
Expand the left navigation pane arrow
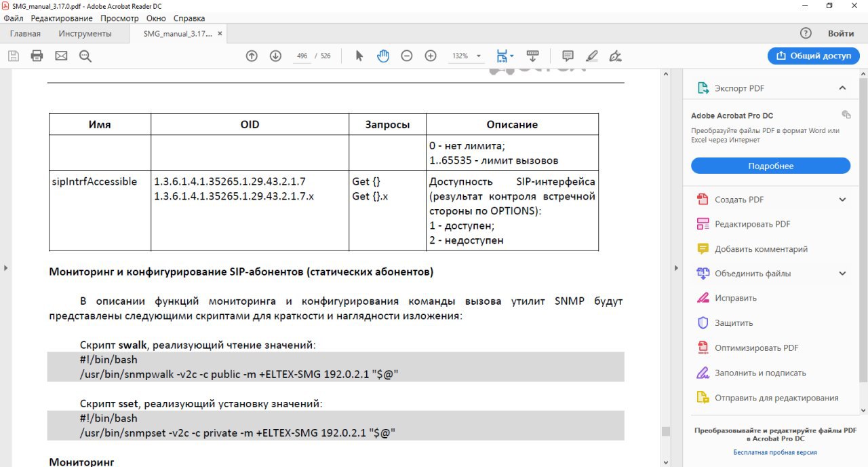point(5,268)
